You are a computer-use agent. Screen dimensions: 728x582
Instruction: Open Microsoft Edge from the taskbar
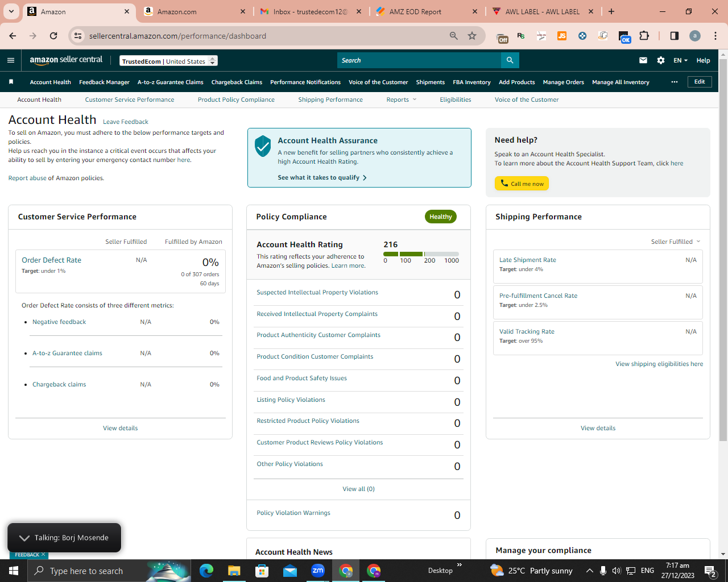(206, 571)
